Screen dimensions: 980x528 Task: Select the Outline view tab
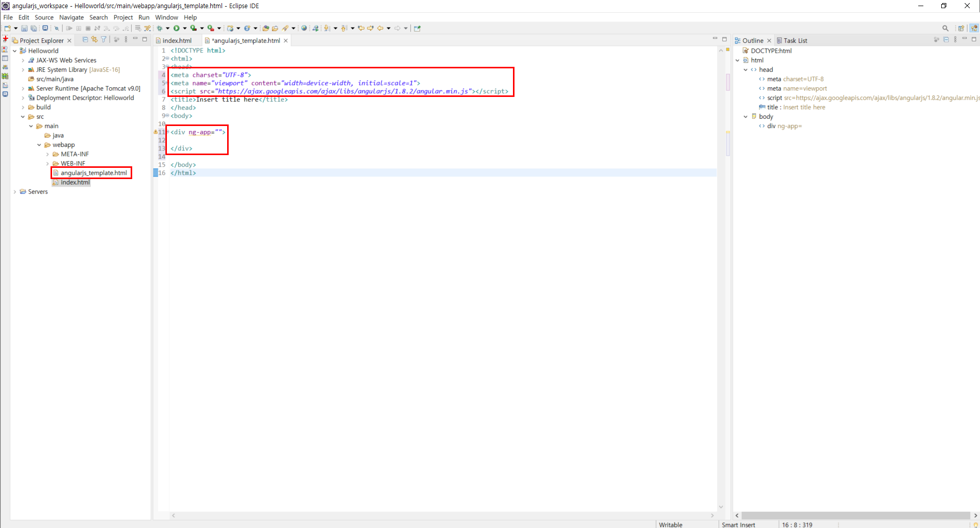pyautogui.click(x=753, y=41)
